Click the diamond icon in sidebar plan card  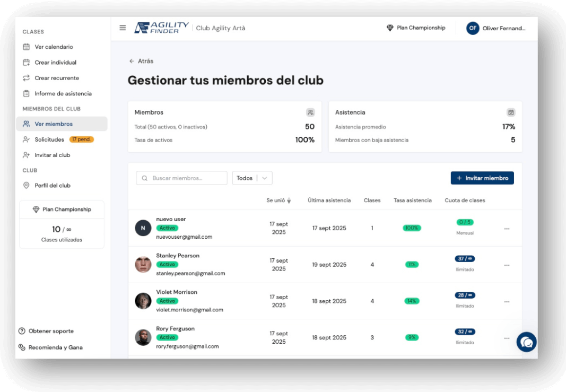coord(36,210)
